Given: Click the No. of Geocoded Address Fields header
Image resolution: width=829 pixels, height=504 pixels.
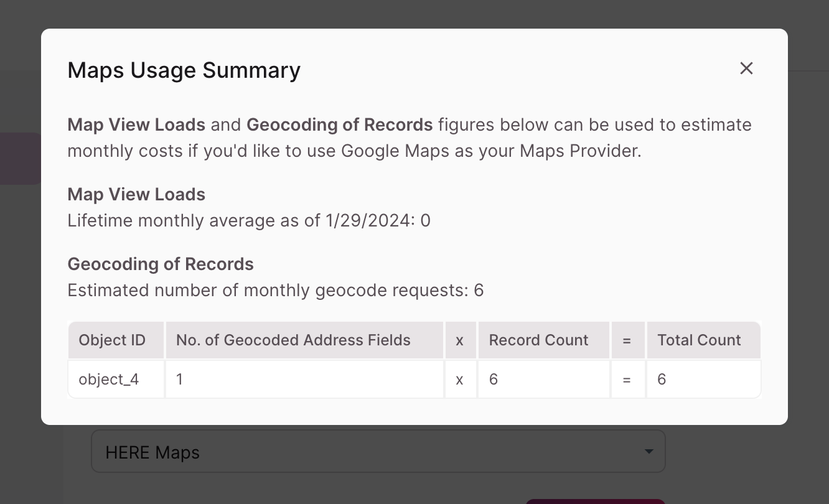Looking at the screenshot, I should coord(293,340).
